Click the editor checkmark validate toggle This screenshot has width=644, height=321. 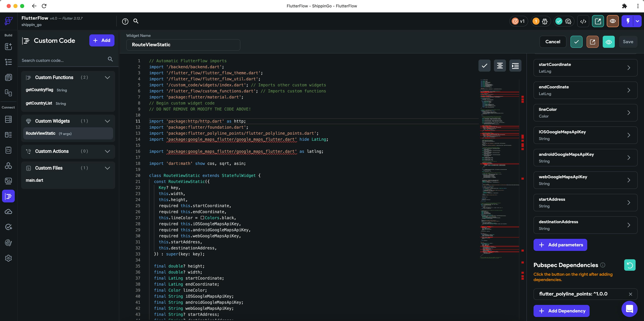(x=484, y=66)
